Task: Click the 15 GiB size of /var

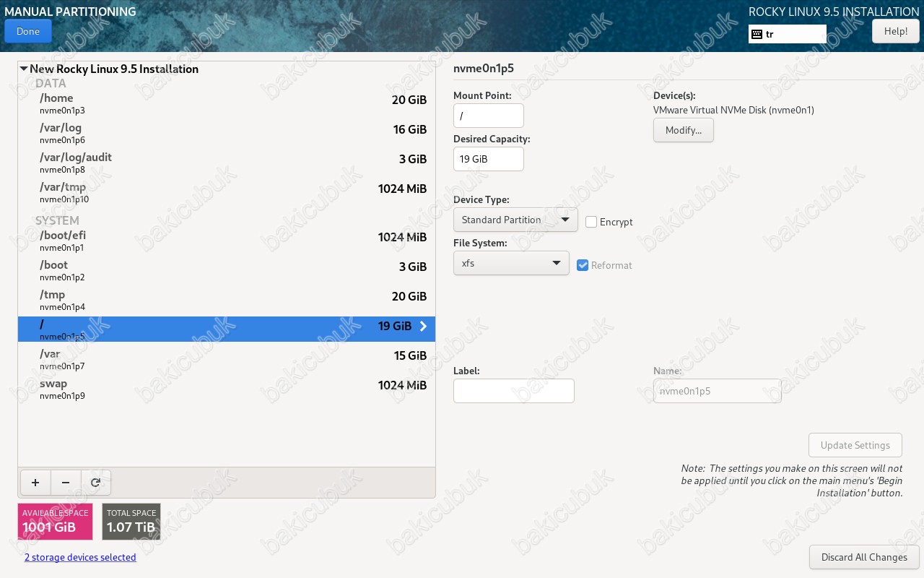Action: point(409,355)
